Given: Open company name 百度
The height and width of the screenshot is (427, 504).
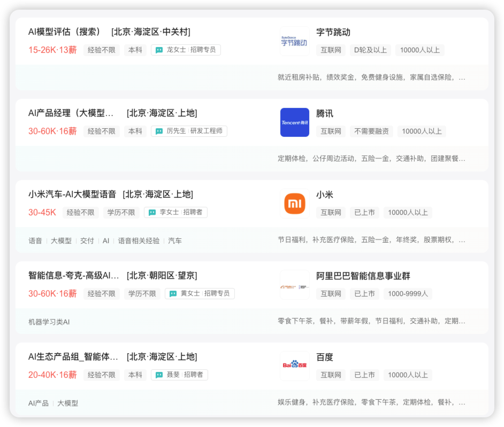Looking at the screenshot, I should click(325, 358).
